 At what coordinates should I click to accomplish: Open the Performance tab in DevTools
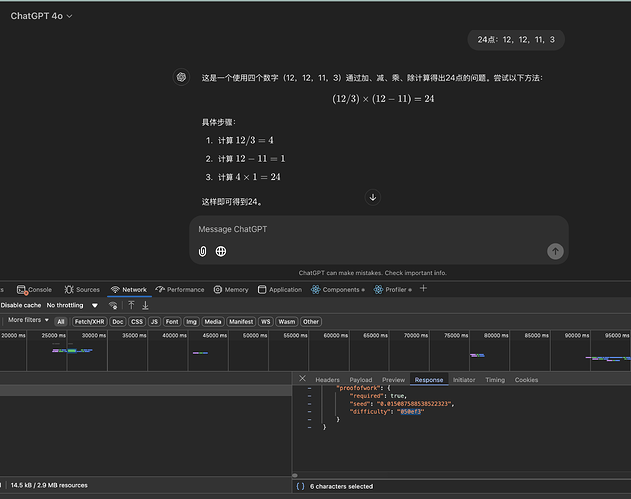tap(180, 290)
